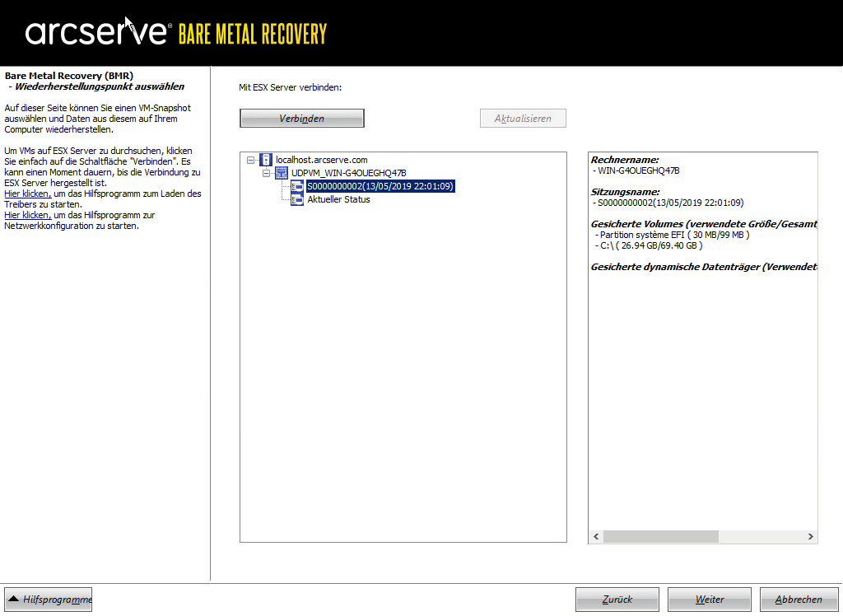Click the horizontal scrollbar thumb in details panel

[661, 536]
